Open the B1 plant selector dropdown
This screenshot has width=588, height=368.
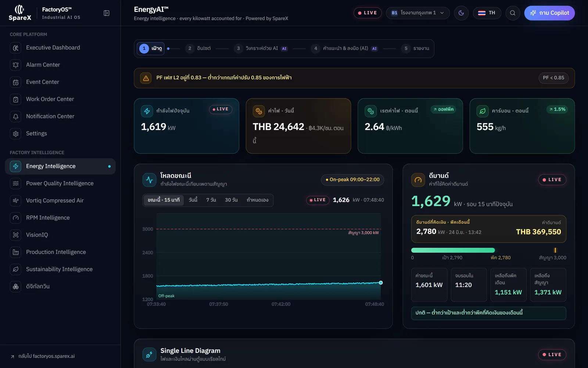(418, 13)
